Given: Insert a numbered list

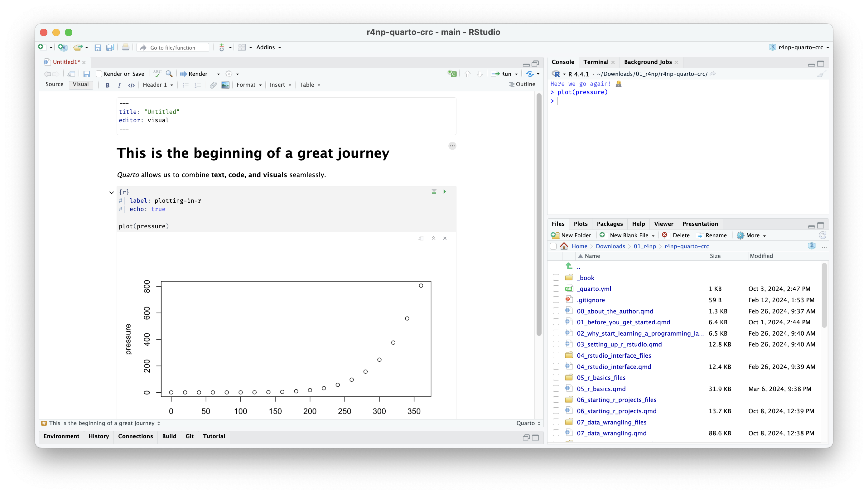Looking at the screenshot, I should 197,85.
